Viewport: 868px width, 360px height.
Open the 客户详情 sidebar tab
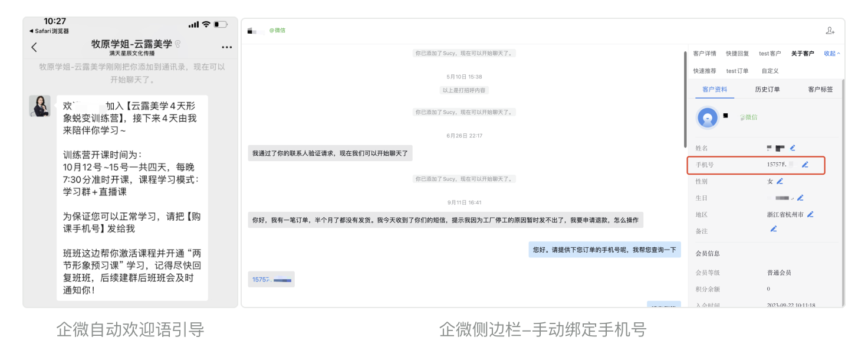pyautogui.click(x=705, y=54)
